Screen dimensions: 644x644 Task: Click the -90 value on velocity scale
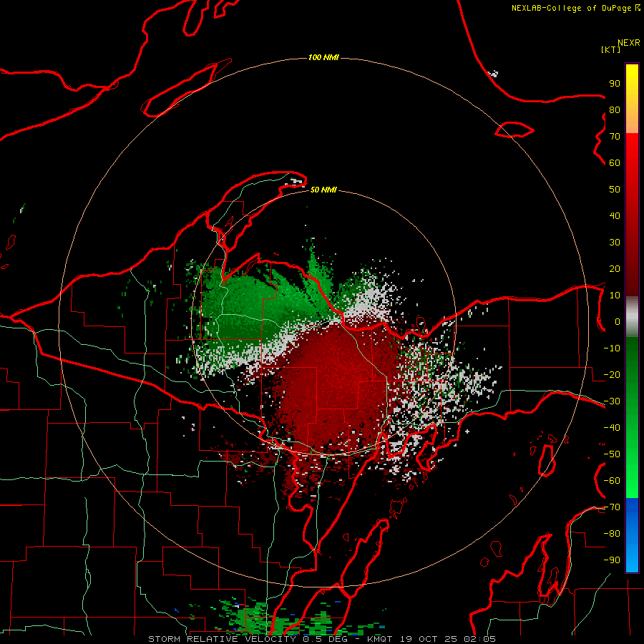612,560
